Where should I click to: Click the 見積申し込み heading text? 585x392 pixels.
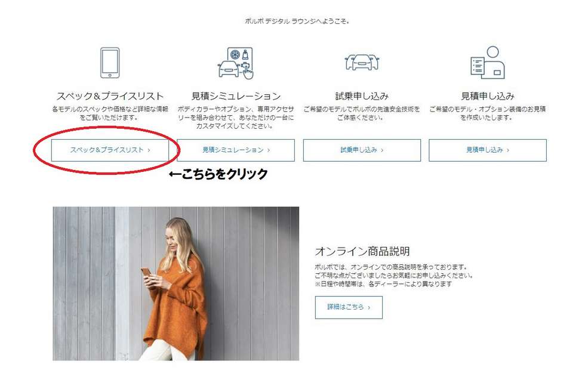click(x=488, y=96)
